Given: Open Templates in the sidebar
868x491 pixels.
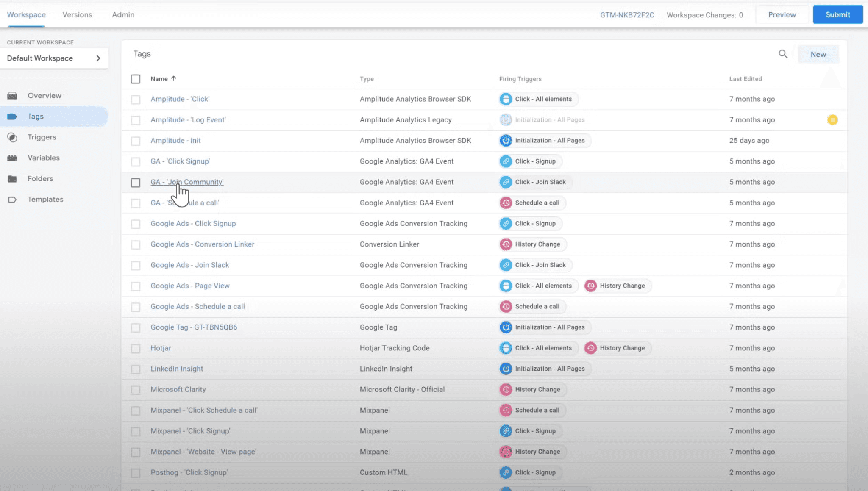Looking at the screenshot, I should point(45,200).
